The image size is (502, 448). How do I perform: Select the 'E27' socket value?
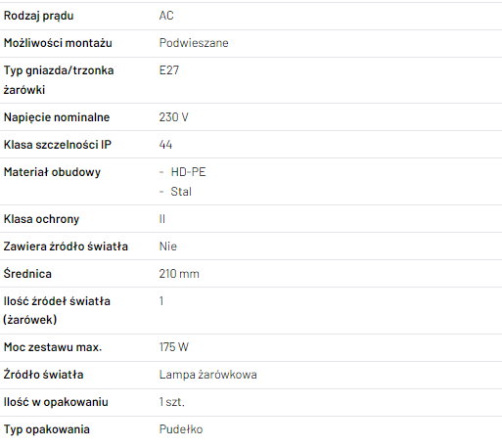[x=169, y=70]
